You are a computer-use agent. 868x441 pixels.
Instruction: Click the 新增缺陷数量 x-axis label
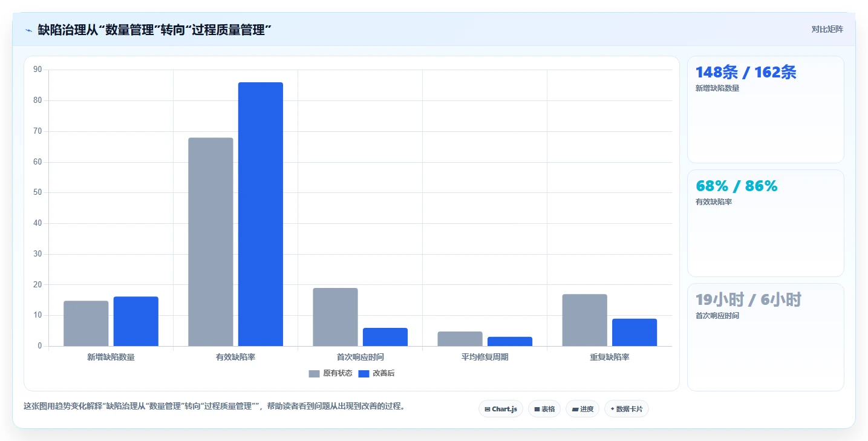pyautogui.click(x=111, y=358)
